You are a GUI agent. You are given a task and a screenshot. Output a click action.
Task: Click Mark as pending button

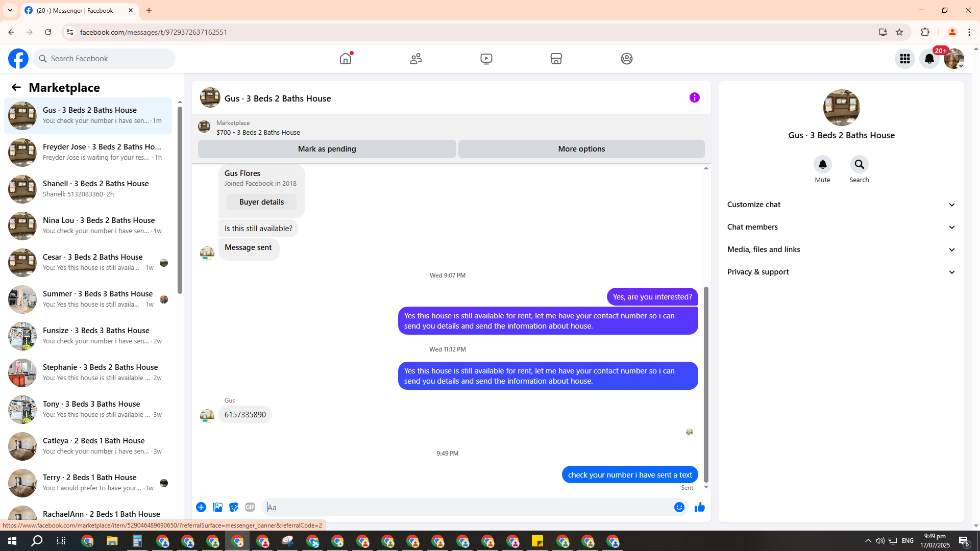pos(327,149)
